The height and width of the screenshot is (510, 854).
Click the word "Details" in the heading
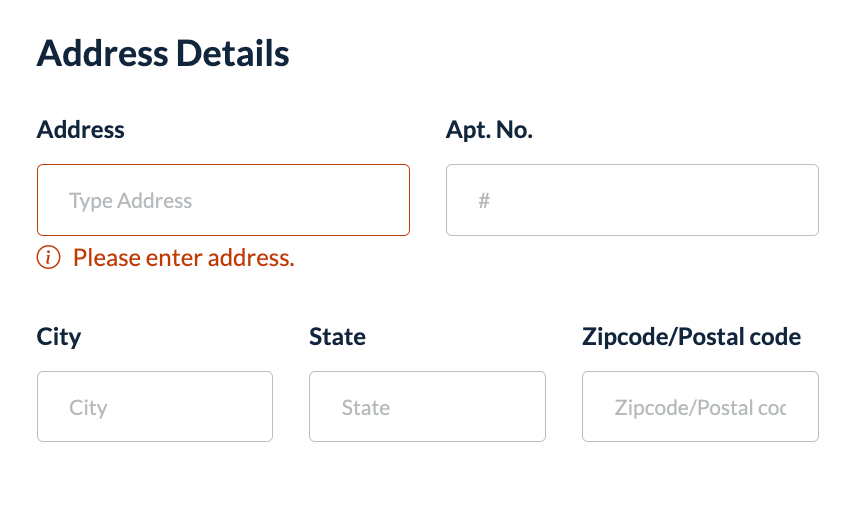coord(233,53)
